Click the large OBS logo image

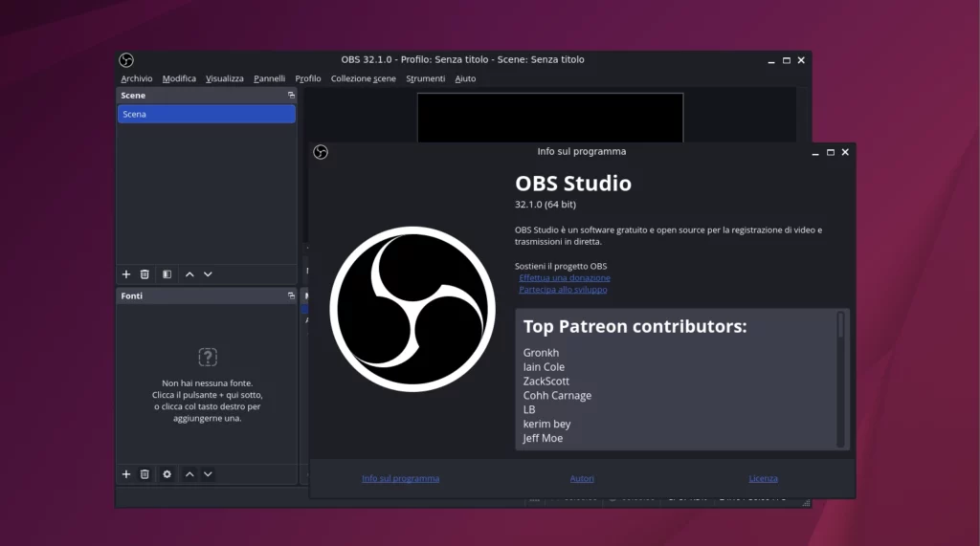(x=412, y=309)
